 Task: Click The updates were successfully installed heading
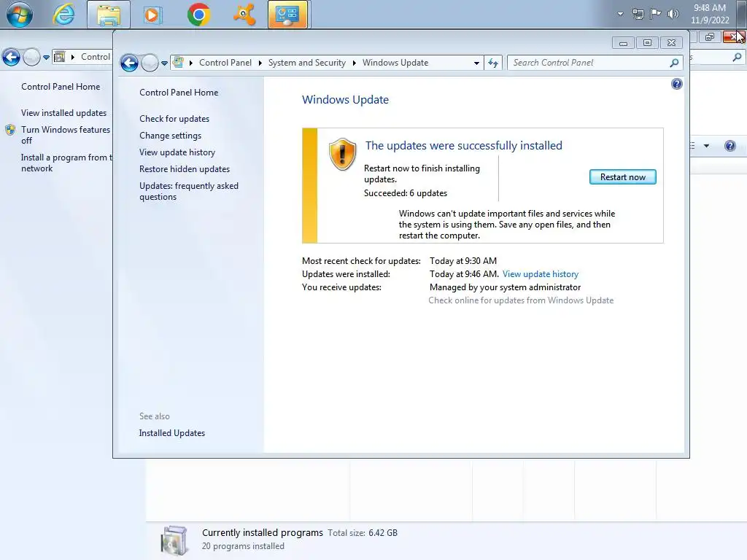(463, 146)
